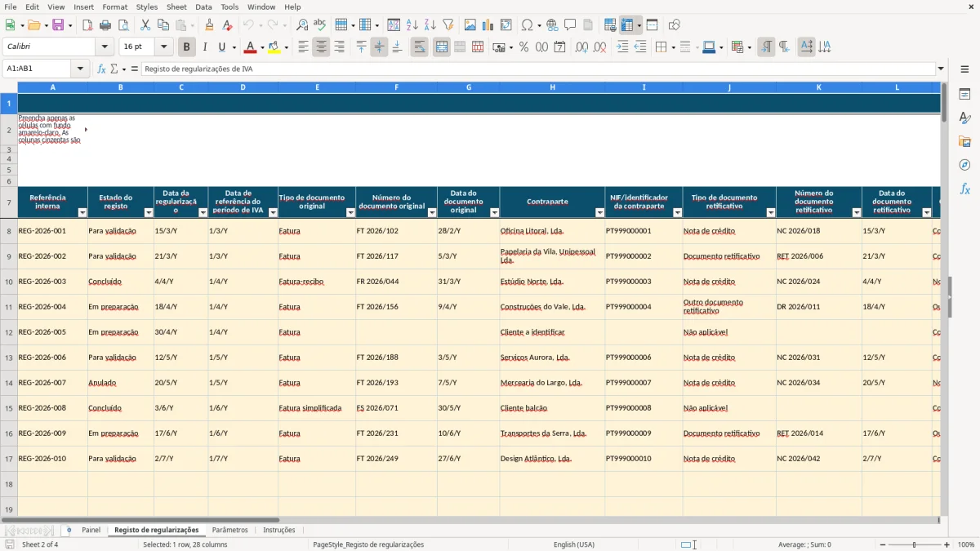Apply red Font Color swatch

point(251,47)
